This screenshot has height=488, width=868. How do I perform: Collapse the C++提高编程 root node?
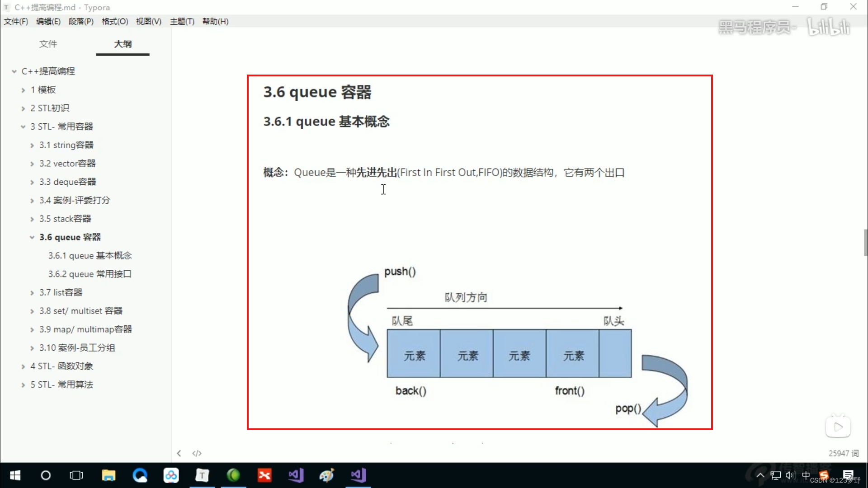13,71
